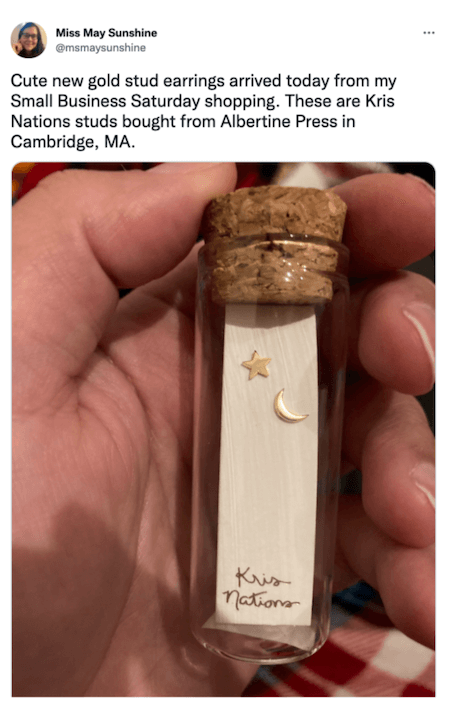
Task: Click the fingernail beside the vial
Action: click(421, 330)
